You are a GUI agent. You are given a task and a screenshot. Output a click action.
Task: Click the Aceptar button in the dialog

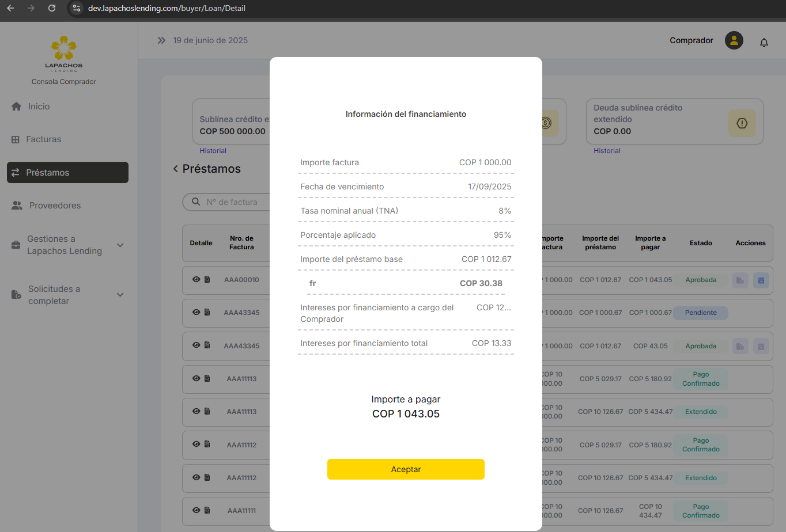[x=406, y=469]
